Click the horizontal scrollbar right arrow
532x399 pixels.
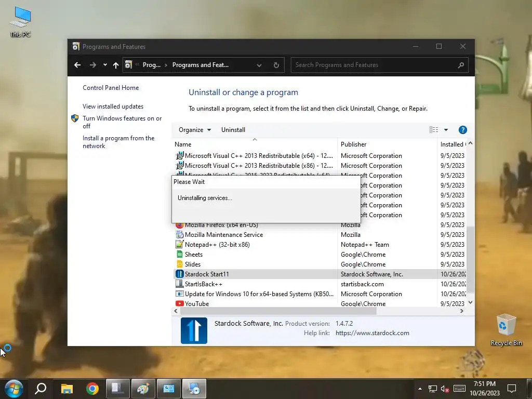(462, 311)
